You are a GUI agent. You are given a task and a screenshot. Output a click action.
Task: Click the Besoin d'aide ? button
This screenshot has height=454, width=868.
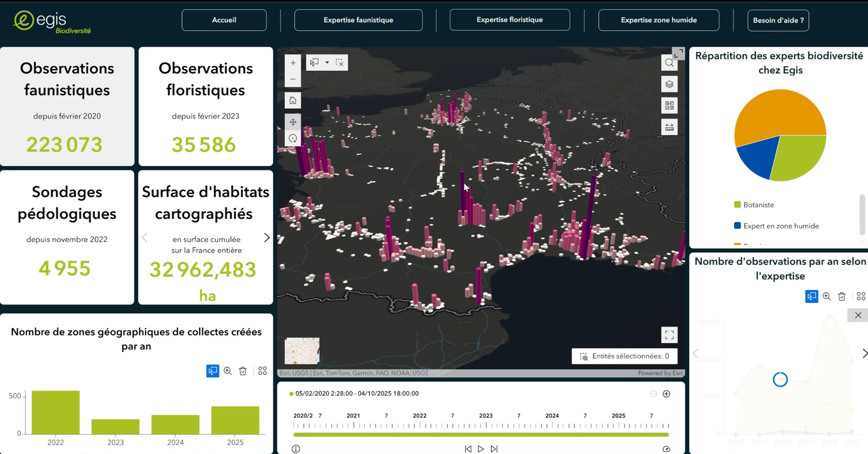[x=778, y=20]
